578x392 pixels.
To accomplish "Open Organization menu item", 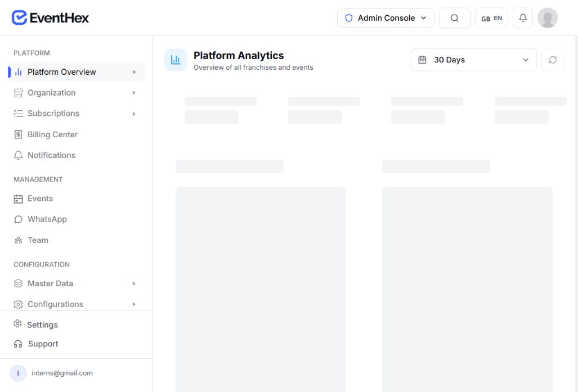I will coord(77,92).
